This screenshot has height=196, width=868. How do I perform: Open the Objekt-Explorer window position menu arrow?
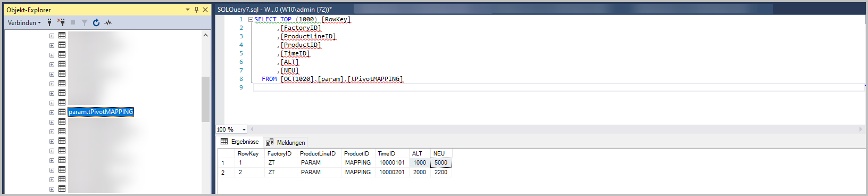188,10
